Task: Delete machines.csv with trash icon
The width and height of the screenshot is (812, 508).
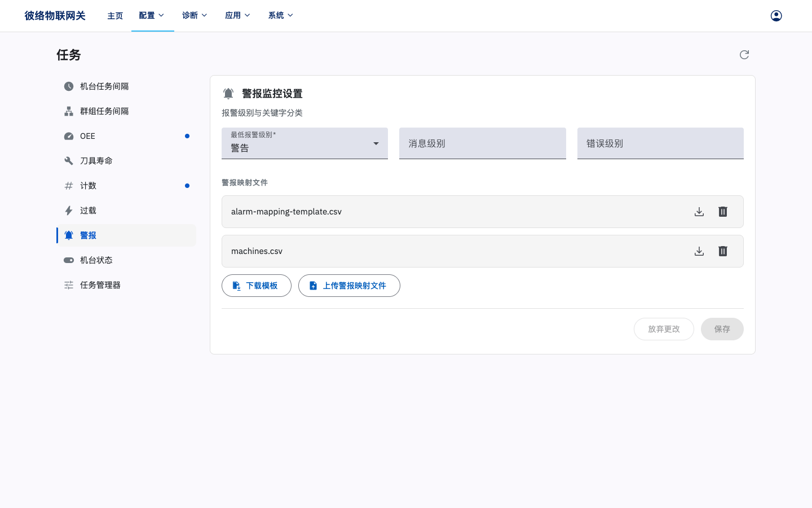Action: tap(723, 251)
